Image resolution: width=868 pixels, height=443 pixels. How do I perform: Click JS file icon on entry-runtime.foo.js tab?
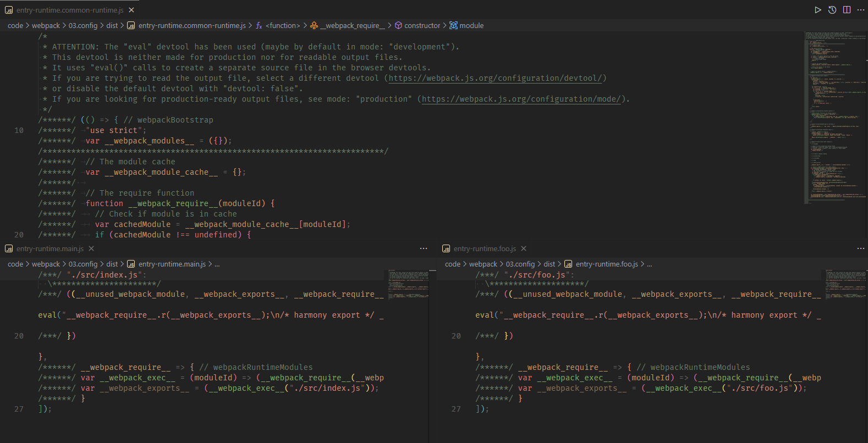click(x=446, y=249)
